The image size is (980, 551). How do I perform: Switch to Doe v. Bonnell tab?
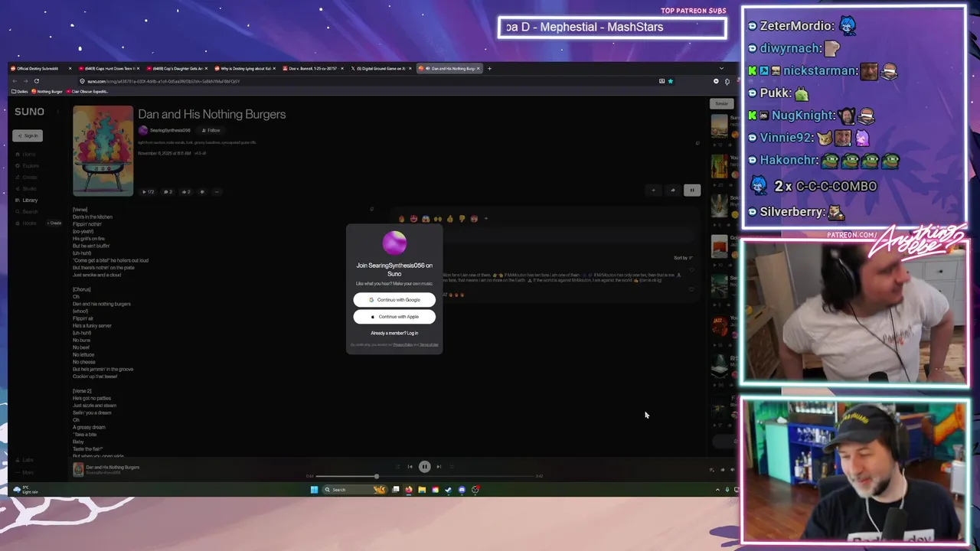click(x=312, y=68)
